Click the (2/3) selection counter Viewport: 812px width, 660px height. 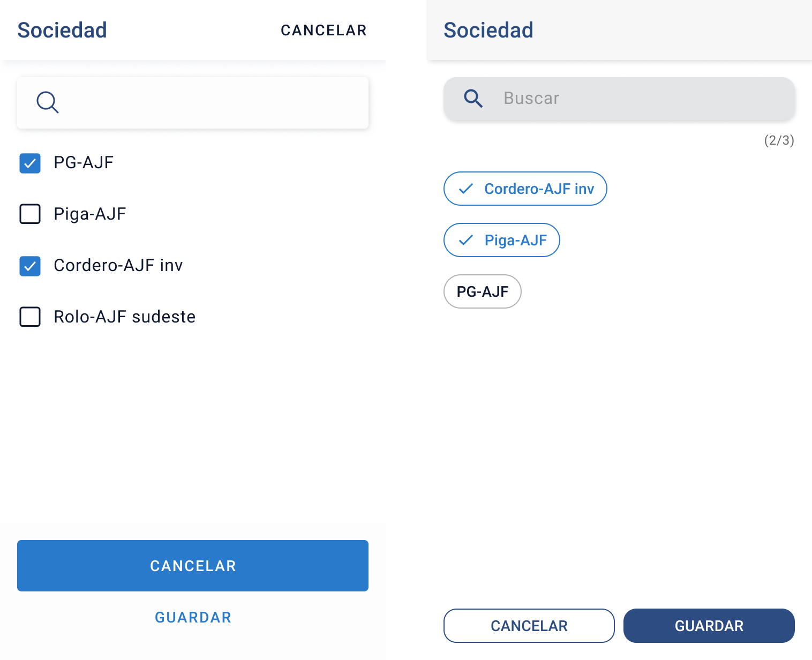tap(779, 140)
